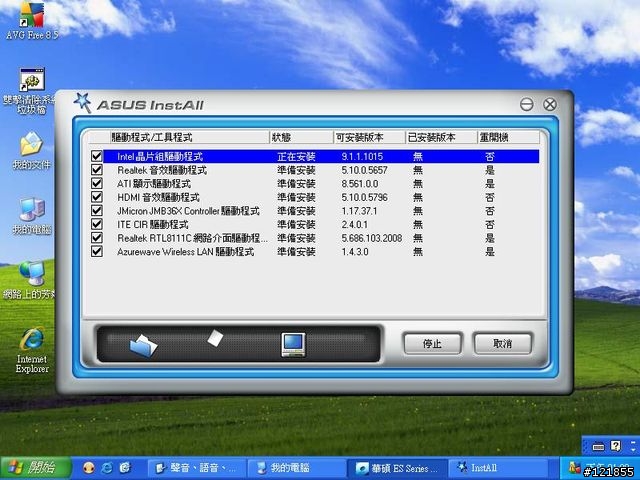640x480 pixels.
Task: Click the 重開機 column header
Action: pos(508,137)
